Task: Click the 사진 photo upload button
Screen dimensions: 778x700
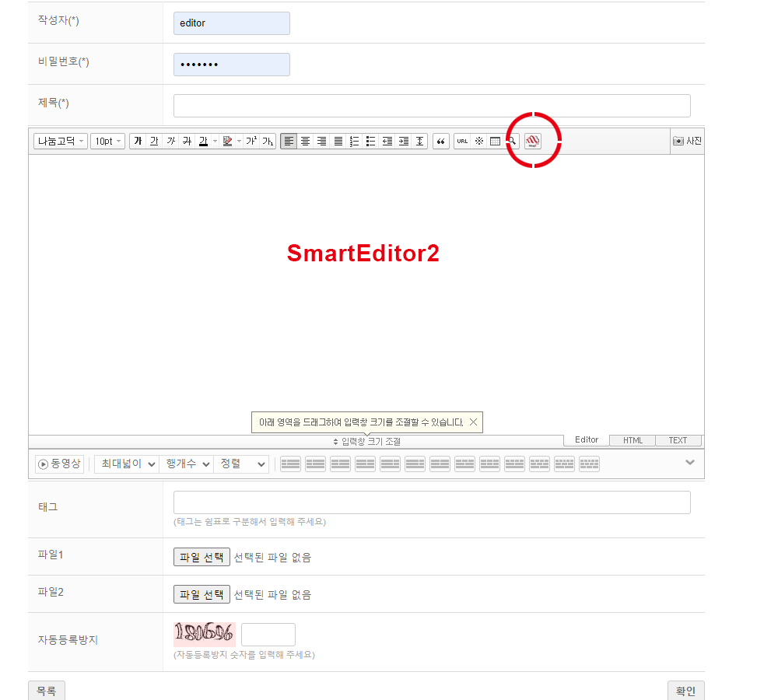Action: pos(688,141)
